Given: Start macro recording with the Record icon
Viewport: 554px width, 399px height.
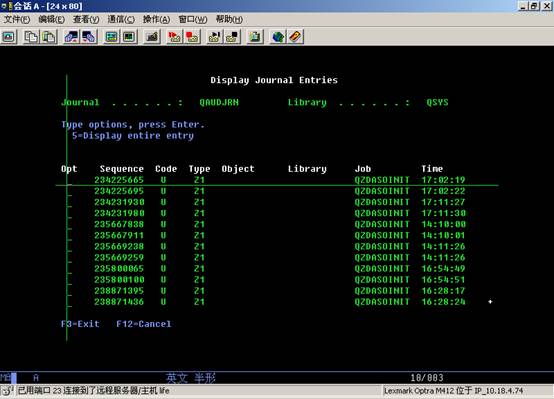Looking at the screenshot, I should (175, 37).
